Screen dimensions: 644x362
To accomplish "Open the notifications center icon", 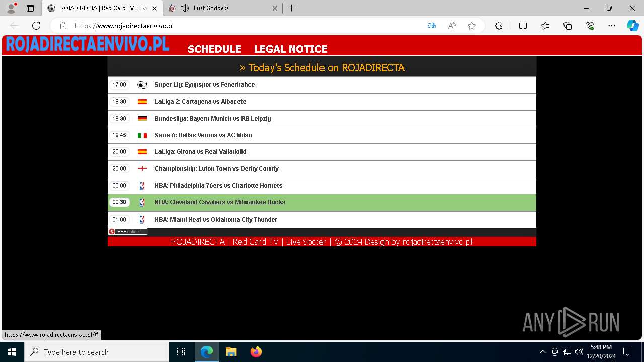I will pyautogui.click(x=627, y=352).
